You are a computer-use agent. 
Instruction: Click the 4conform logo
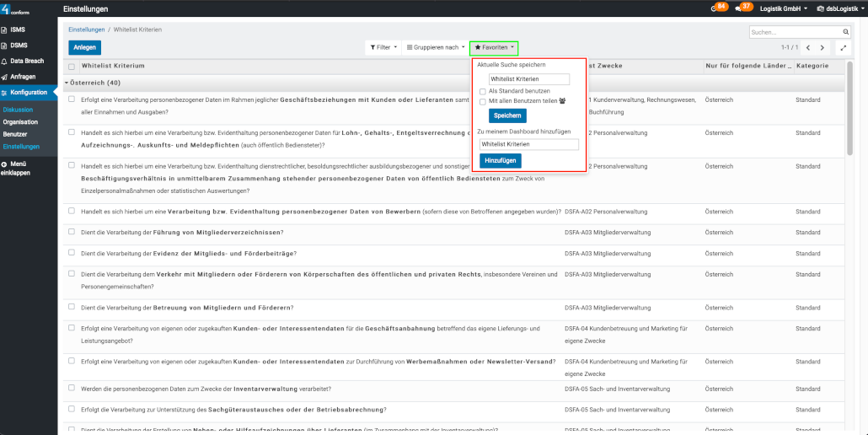[18, 8]
